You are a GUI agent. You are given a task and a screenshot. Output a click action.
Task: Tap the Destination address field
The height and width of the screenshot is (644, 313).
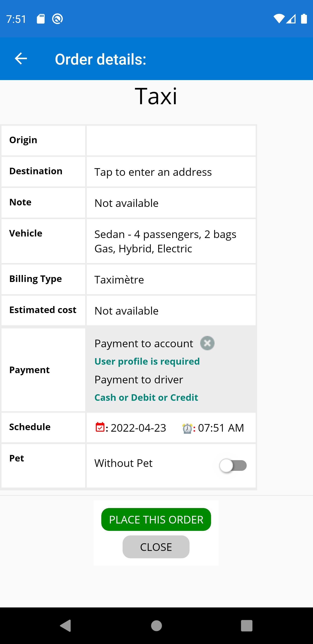coord(171,172)
